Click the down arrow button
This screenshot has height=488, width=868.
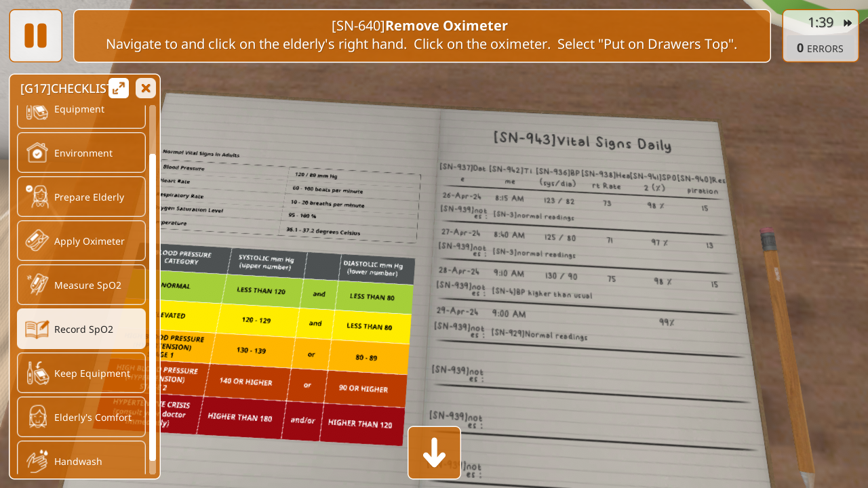(x=434, y=453)
